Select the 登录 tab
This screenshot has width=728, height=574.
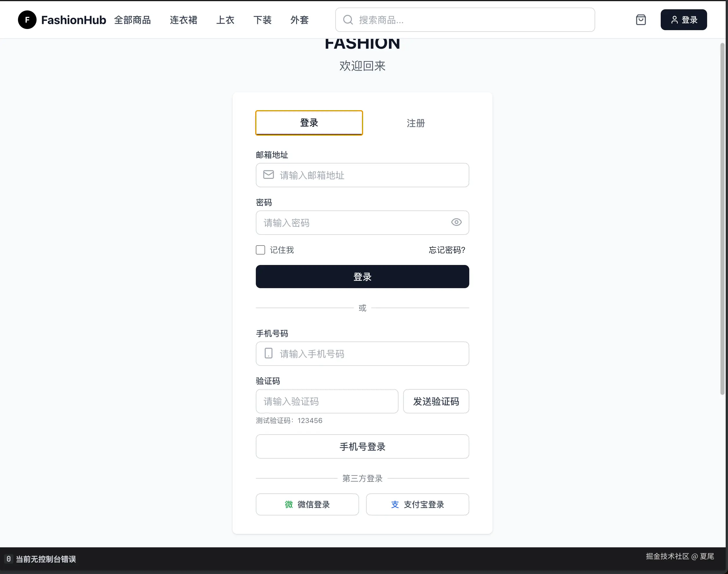click(x=309, y=123)
